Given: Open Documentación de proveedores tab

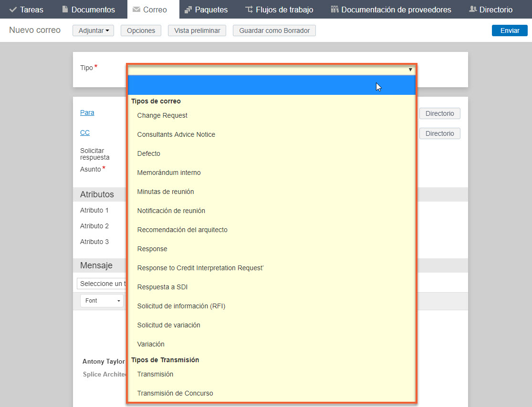Looking at the screenshot, I should click(391, 10).
